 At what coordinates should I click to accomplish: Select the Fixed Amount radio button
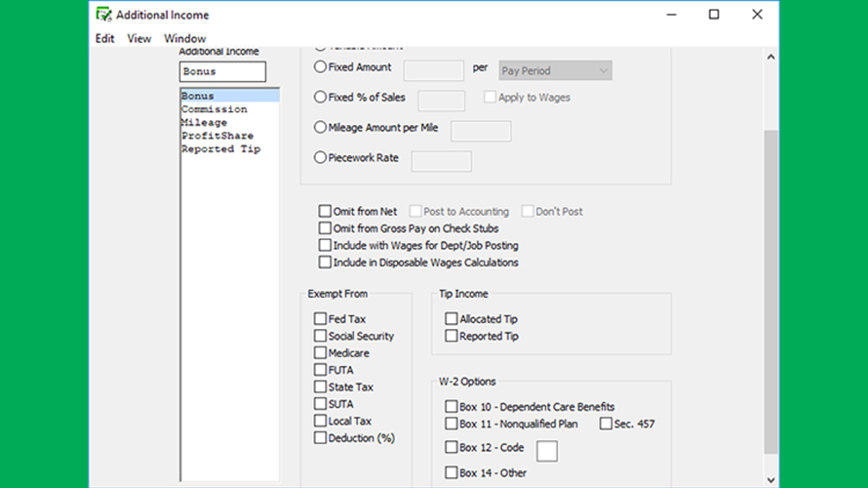tap(321, 67)
